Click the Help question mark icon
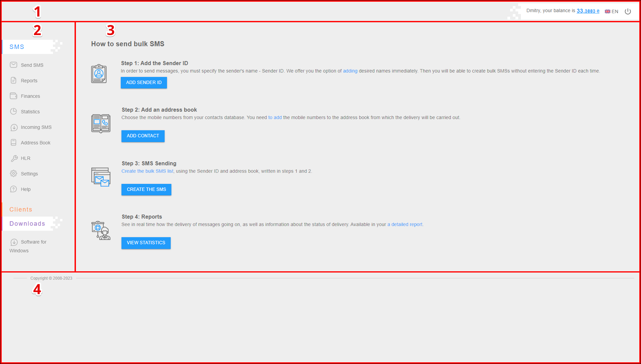 13,189
